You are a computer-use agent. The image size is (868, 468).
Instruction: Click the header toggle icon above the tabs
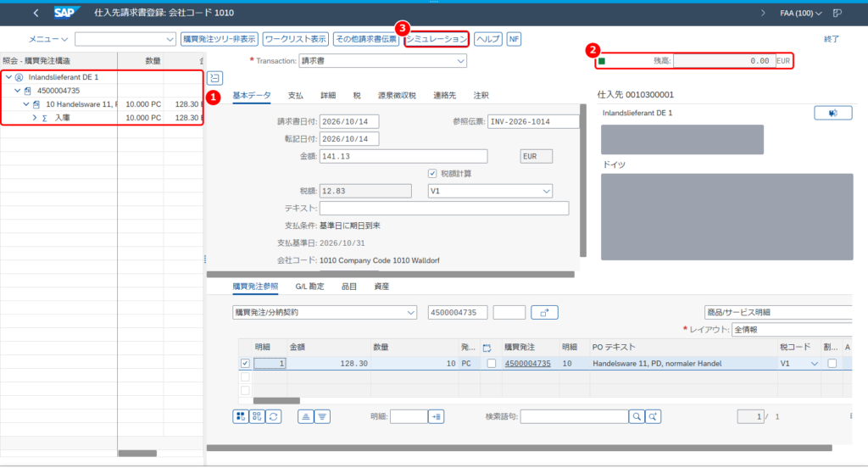click(x=214, y=78)
